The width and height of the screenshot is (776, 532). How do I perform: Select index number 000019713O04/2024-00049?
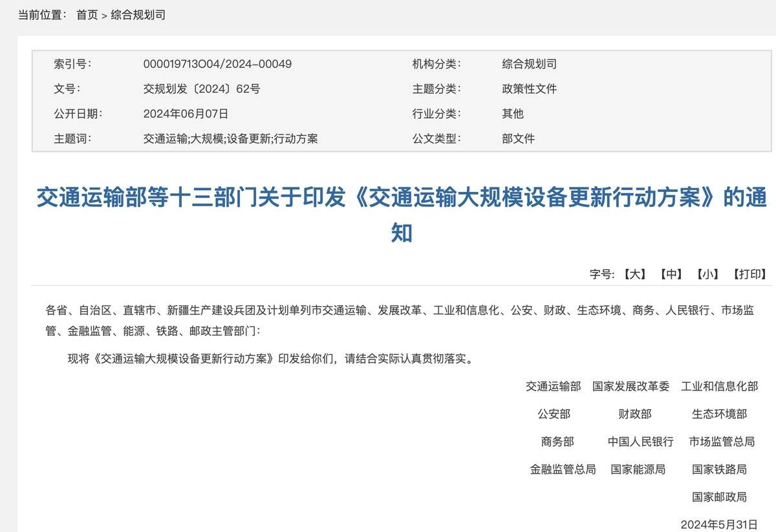pyautogui.click(x=217, y=64)
